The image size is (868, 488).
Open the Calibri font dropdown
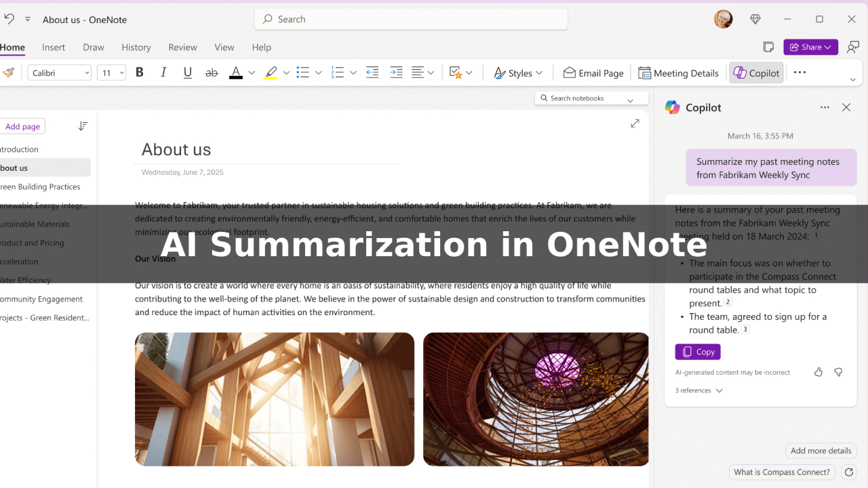[60, 73]
